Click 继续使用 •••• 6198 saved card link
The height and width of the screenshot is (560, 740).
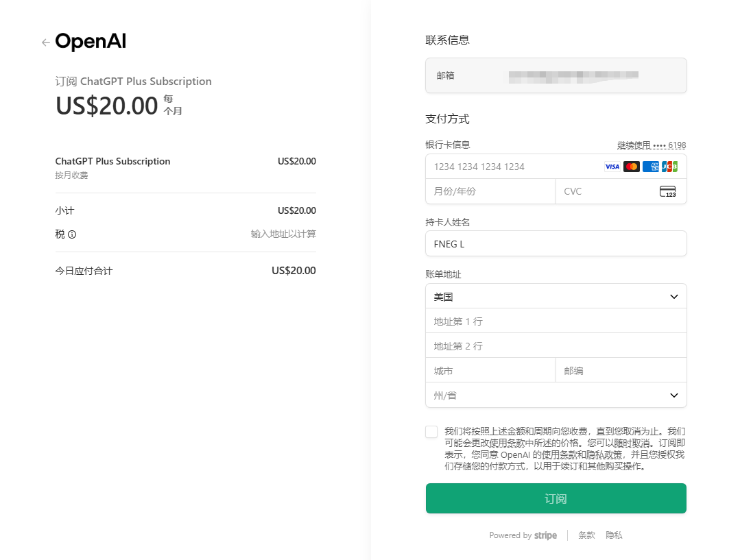(x=652, y=145)
